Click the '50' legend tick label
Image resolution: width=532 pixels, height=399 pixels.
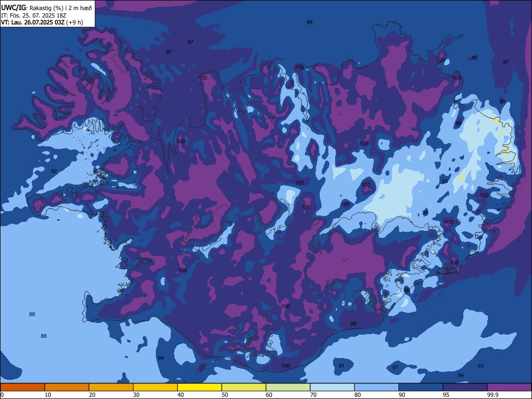225,395
